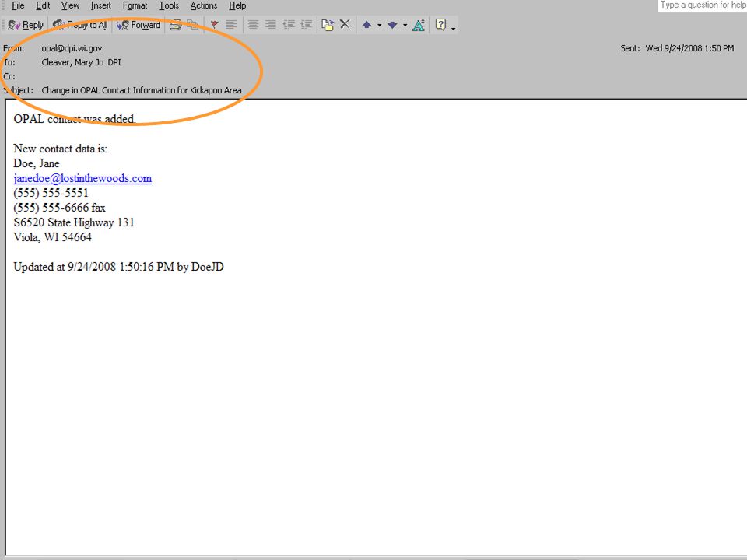Click the 'New contact data is:' line
This screenshot has width=747, height=560.
coord(61,149)
